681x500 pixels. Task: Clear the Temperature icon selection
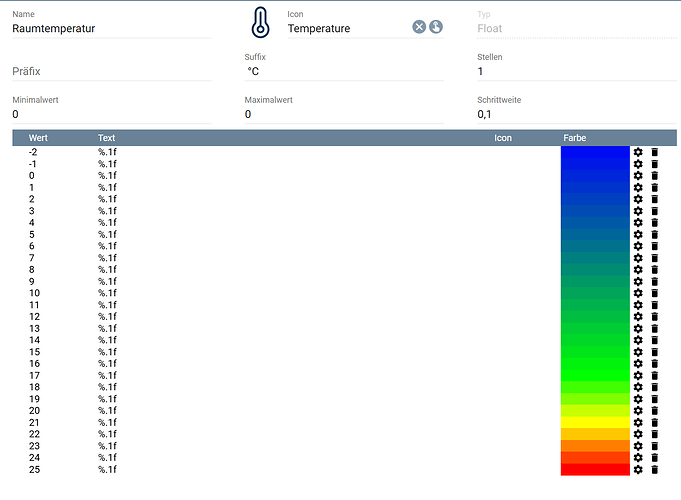420,27
